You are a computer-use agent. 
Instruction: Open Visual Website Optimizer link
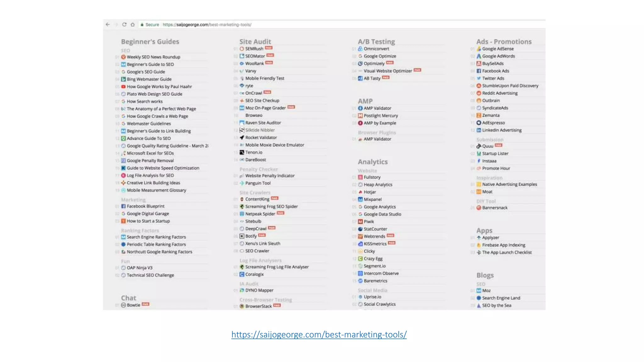[388, 71]
